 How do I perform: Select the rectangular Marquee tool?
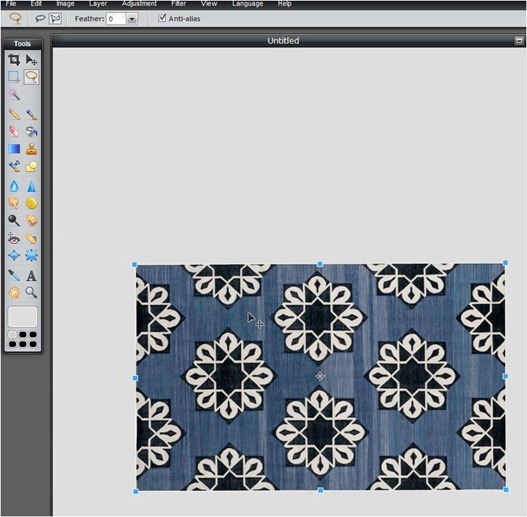tap(14, 77)
